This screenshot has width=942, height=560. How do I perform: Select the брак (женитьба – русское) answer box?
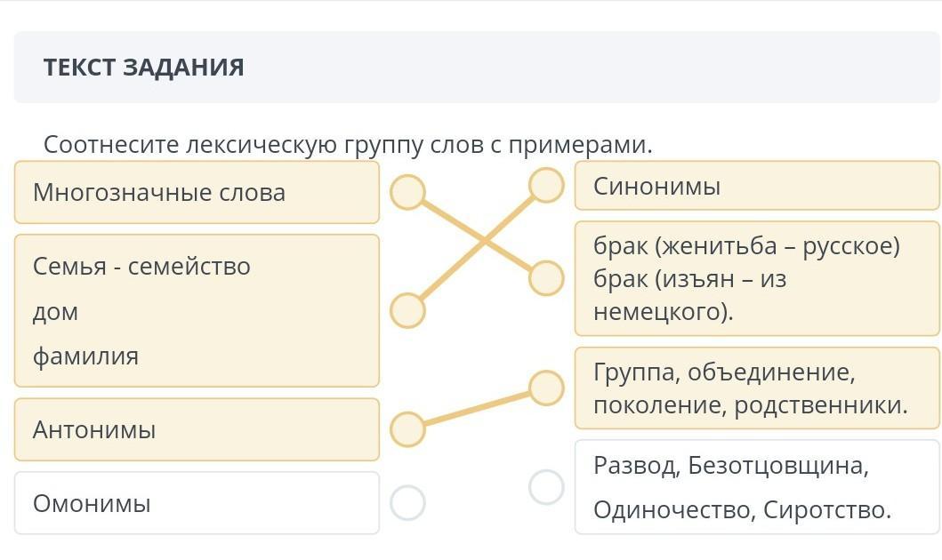757,278
